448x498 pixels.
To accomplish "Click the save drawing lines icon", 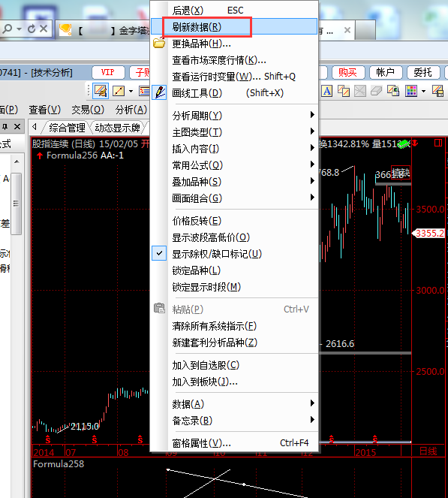I will click(x=437, y=92).
